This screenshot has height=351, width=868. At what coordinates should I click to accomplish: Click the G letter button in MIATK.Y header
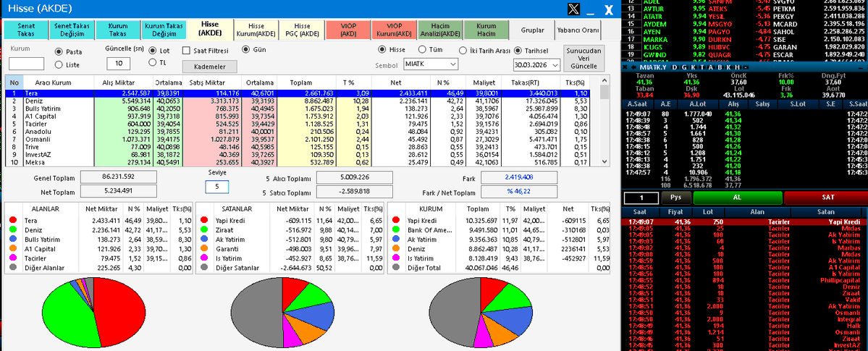683,67
